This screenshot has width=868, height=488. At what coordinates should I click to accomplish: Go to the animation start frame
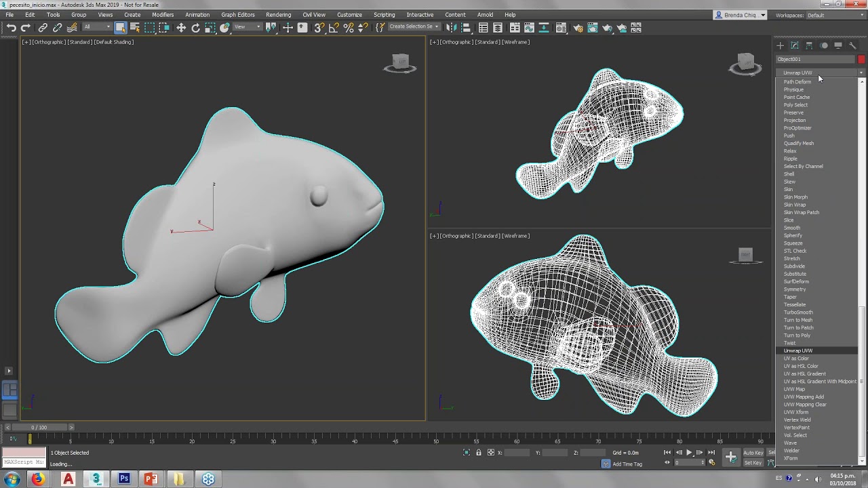(x=667, y=453)
